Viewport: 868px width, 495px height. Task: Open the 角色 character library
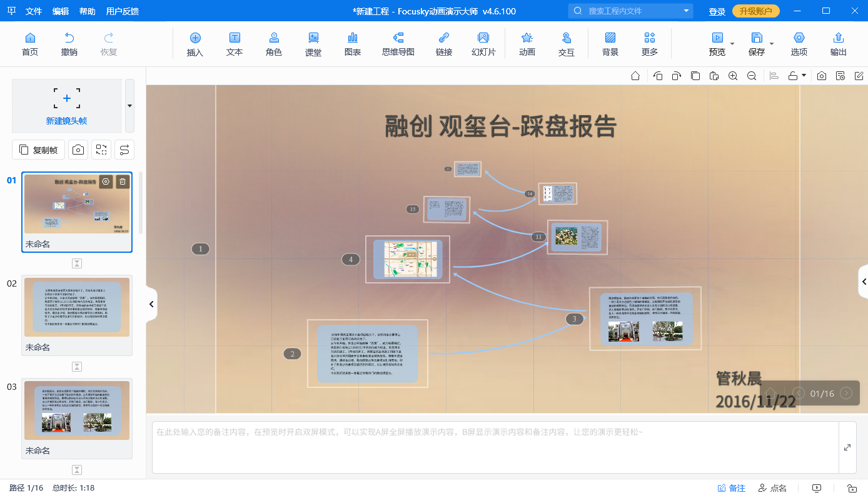(274, 44)
